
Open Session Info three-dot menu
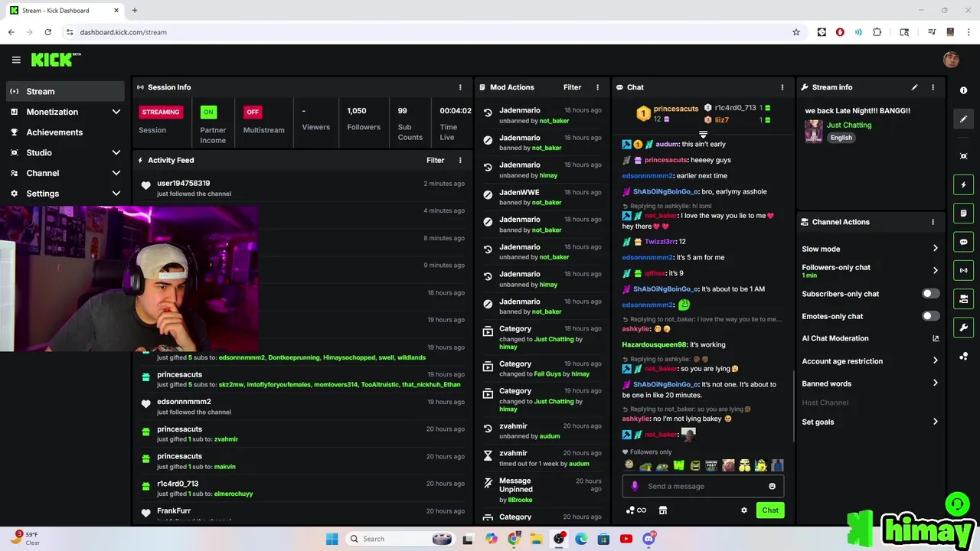click(x=460, y=87)
